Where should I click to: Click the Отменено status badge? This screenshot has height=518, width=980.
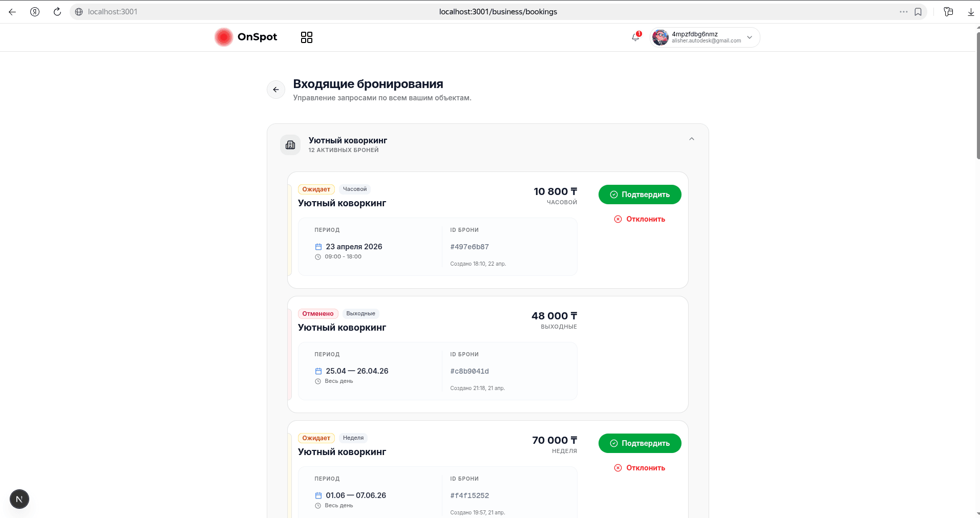[x=318, y=314]
